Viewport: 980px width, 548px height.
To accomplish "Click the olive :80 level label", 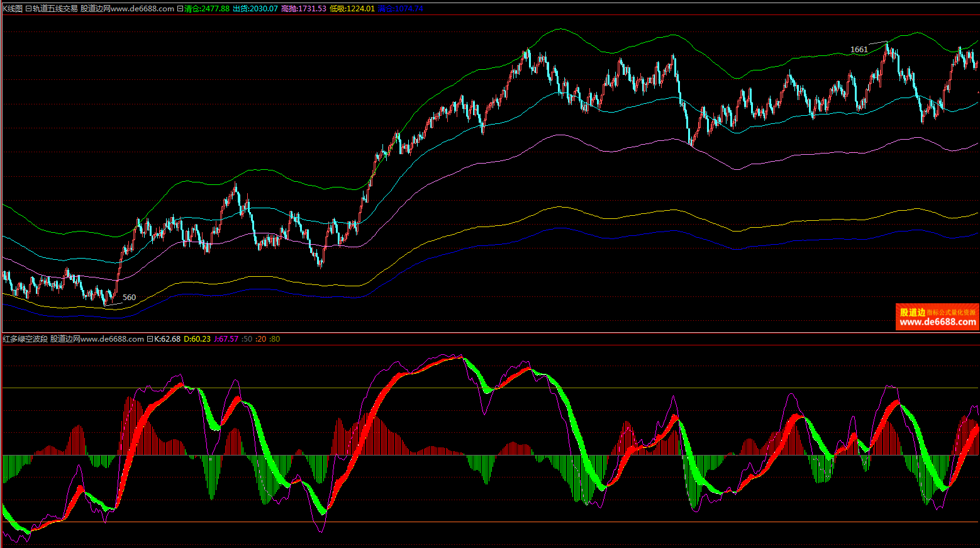I will pos(275,339).
